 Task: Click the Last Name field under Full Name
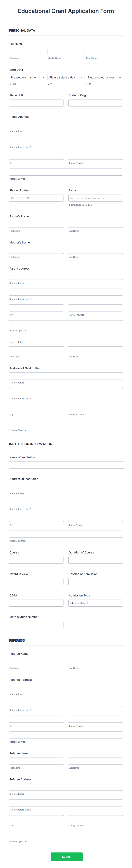[x=104, y=51]
